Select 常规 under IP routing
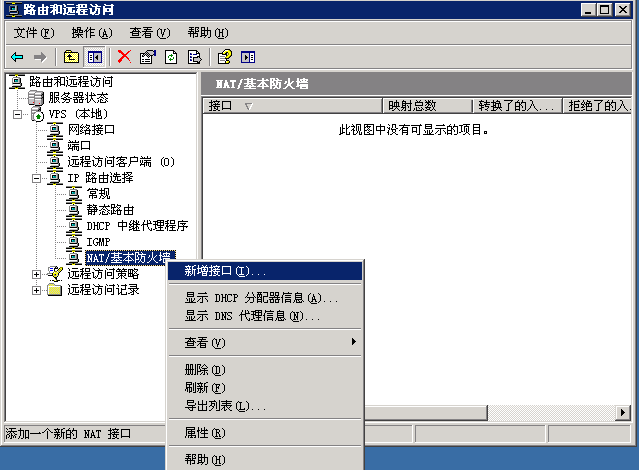Viewport: 639px width, 470px height. point(99,194)
